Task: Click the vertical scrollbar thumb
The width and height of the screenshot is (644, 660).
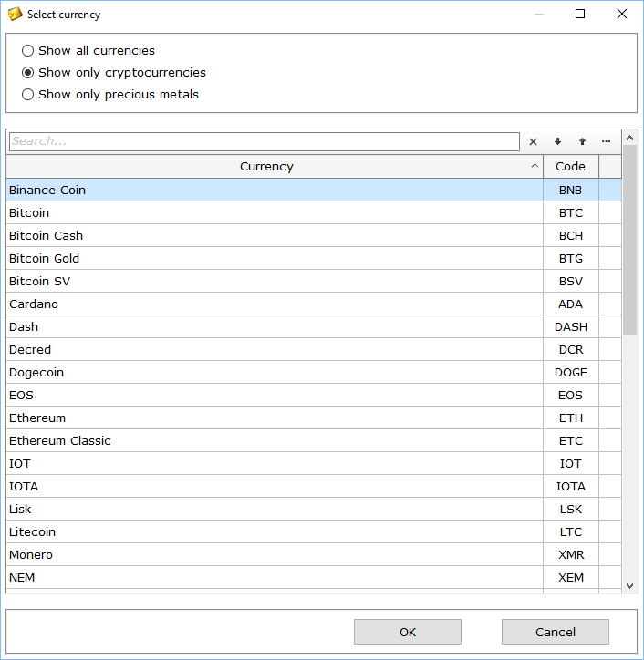Action: coord(629,240)
